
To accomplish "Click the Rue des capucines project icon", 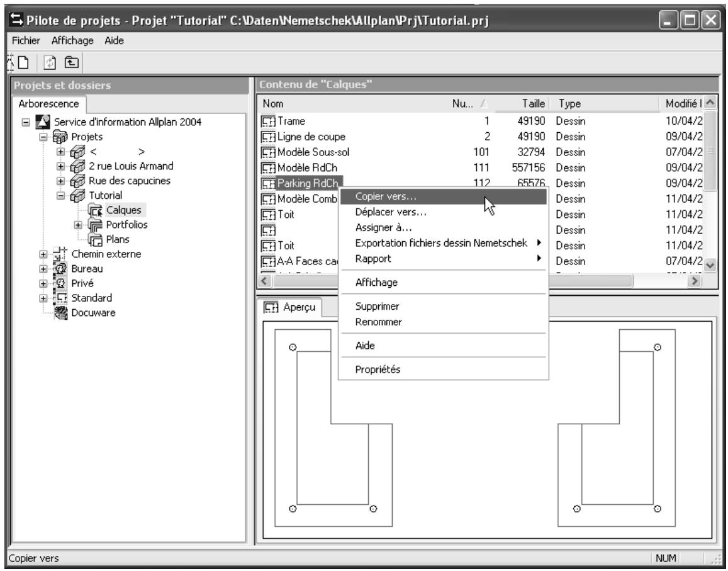I will pos(77,181).
